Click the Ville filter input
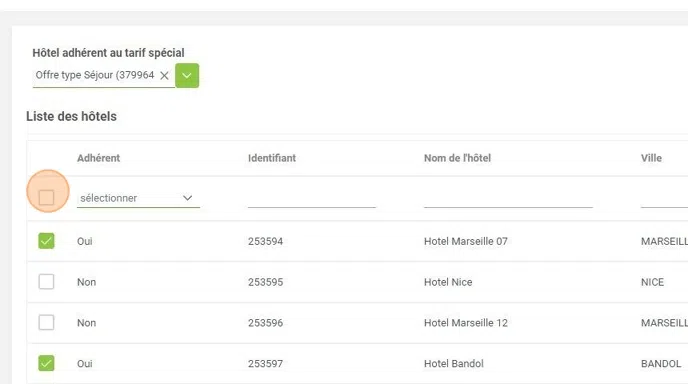 point(664,198)
